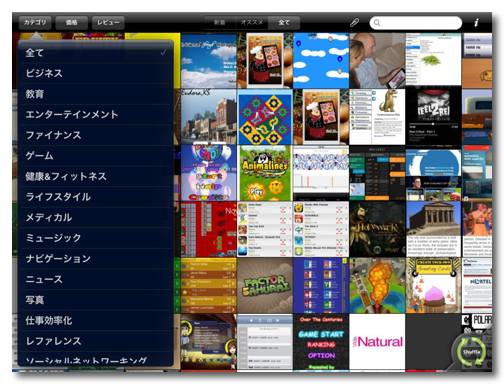Open the Greek temple photo thumbnail

click(433, 229)
